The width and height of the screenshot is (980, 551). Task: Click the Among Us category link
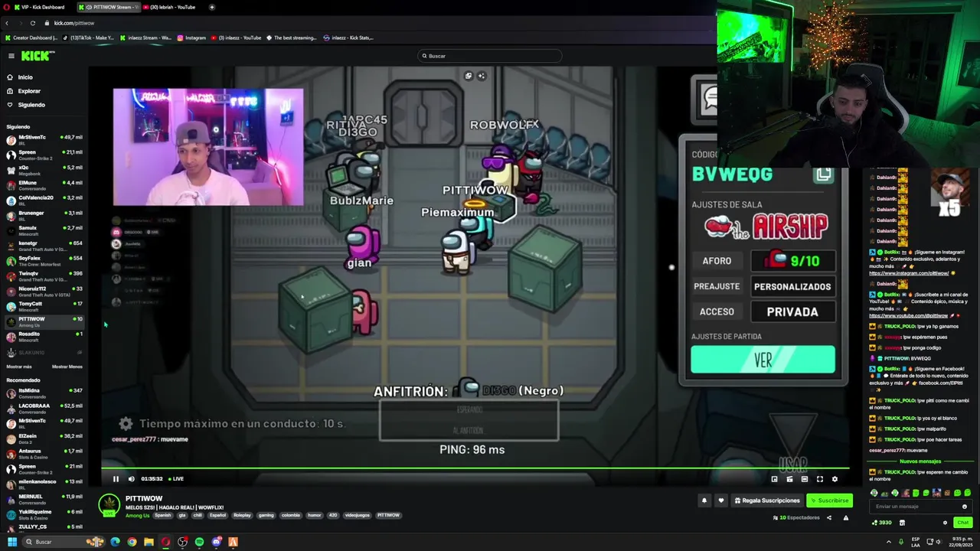point(138,515)
